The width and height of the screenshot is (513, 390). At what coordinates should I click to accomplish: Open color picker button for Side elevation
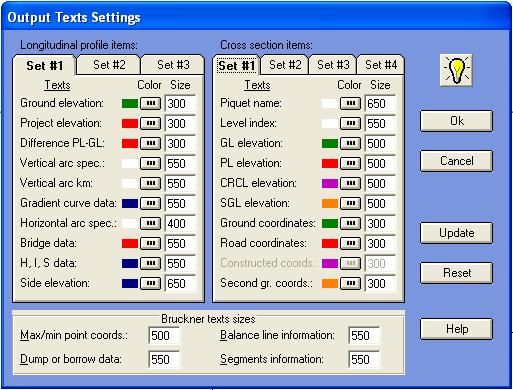coord(150,284)
